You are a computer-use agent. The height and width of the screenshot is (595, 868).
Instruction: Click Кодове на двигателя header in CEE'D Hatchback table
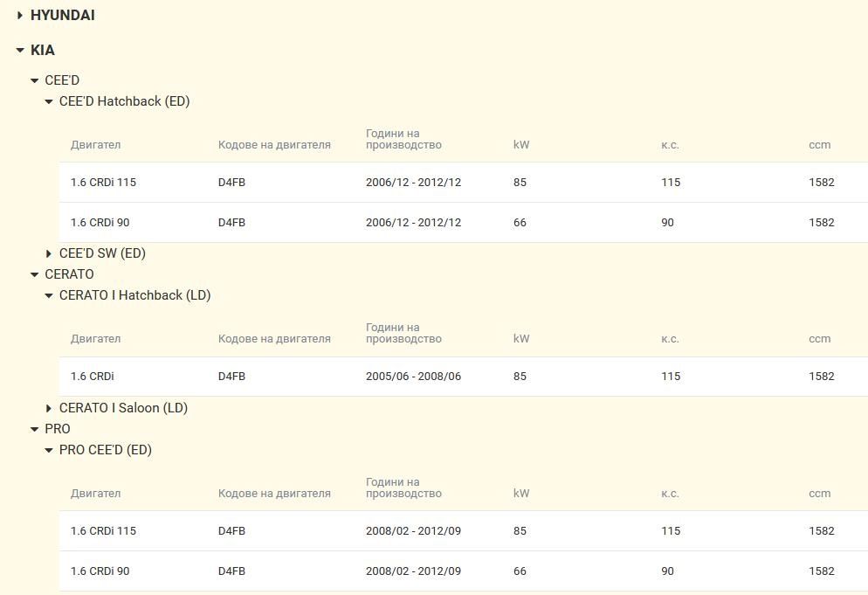pyautogui.click(x=274, y=145)
